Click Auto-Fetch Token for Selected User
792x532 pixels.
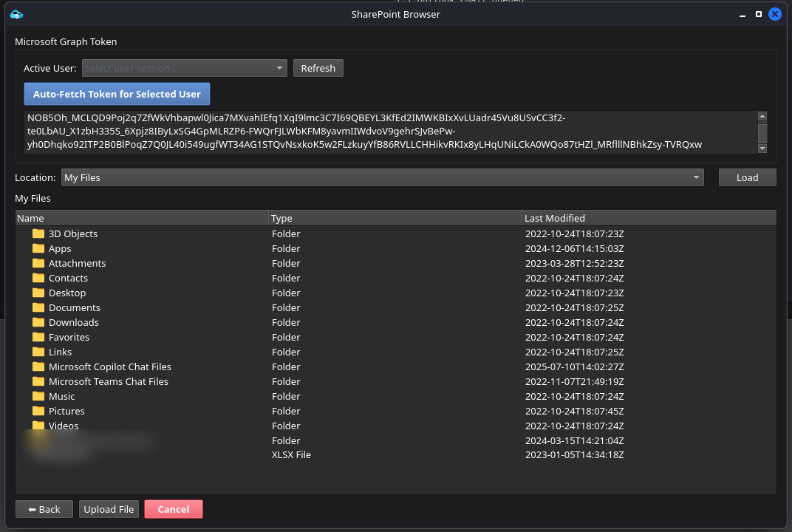117,94
